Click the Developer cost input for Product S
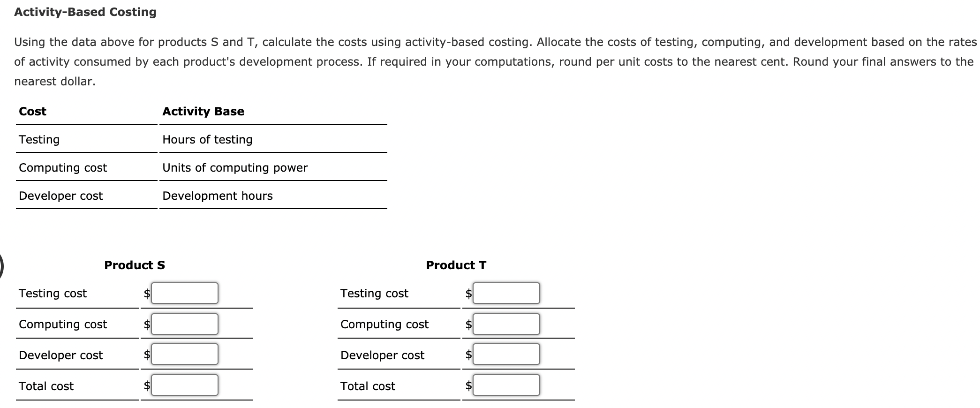This screenshot has height=408, width=980. pos(184,355)
